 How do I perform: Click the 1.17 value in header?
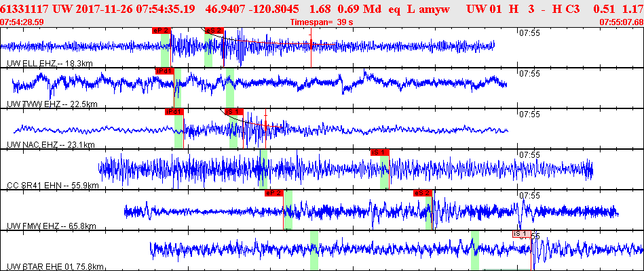coord(634,8)
